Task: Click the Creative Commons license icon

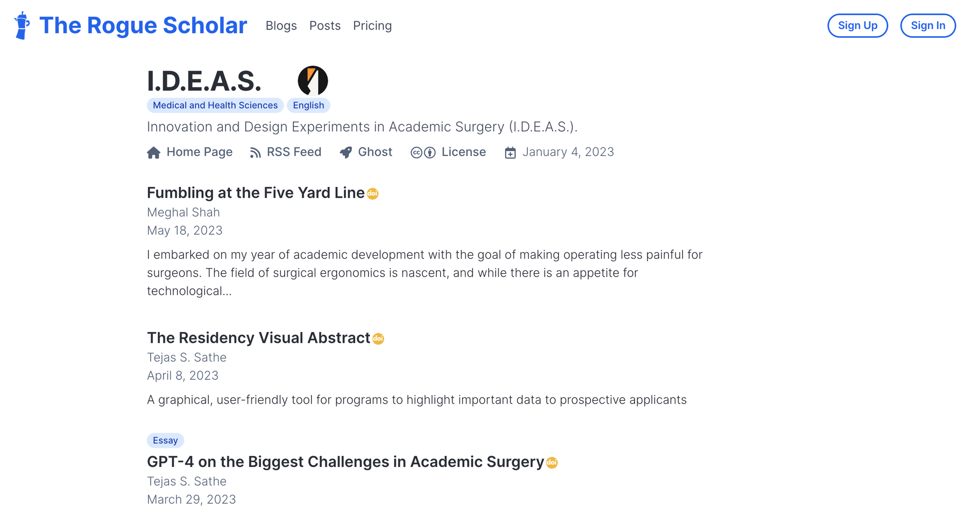Action: [423, 153]
